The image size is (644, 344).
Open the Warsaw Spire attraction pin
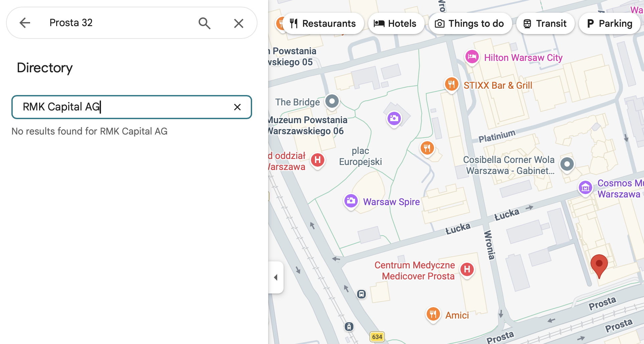(351, 201)
